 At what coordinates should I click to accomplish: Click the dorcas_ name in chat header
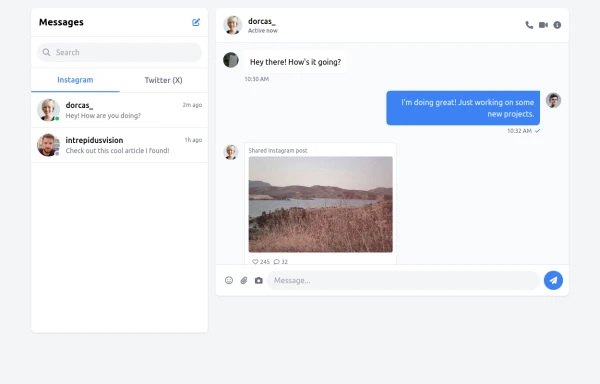[262, 21]
